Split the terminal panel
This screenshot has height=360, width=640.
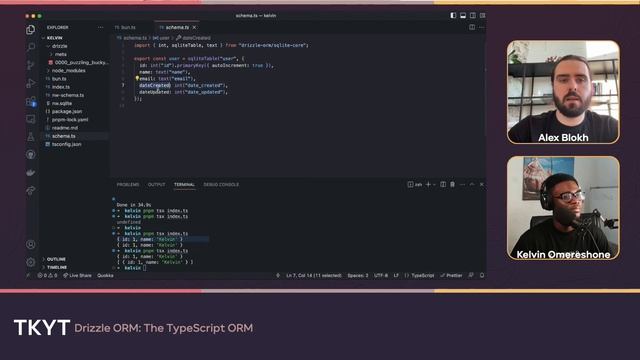tap(443, 184)
